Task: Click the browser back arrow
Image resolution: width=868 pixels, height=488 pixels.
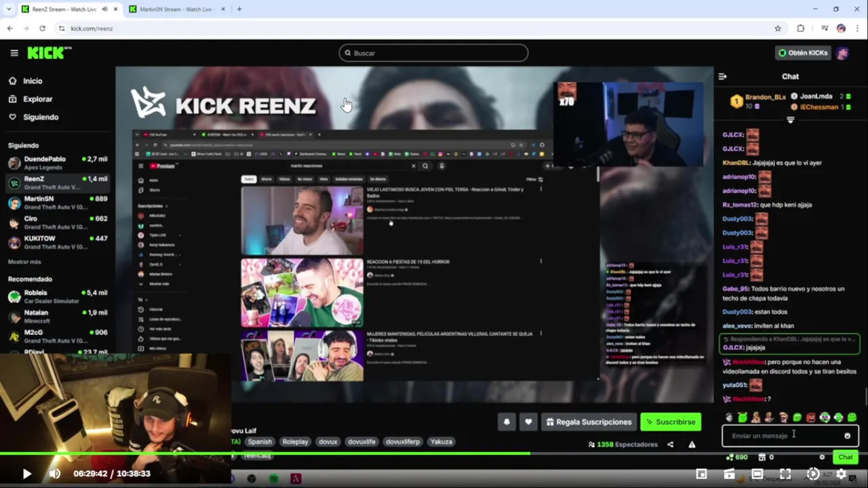Action: pyautogui.click(x=9, y=28)
